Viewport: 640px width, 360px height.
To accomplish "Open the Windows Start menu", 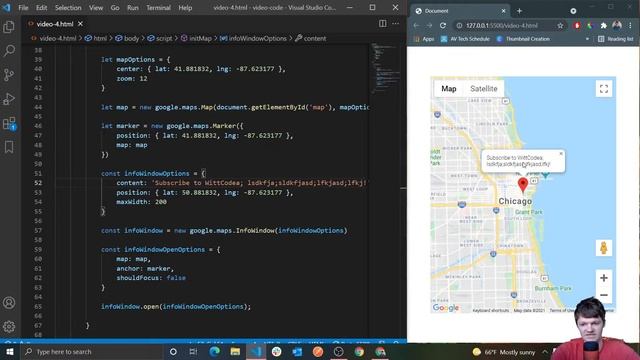I will [x=10, y=351].
